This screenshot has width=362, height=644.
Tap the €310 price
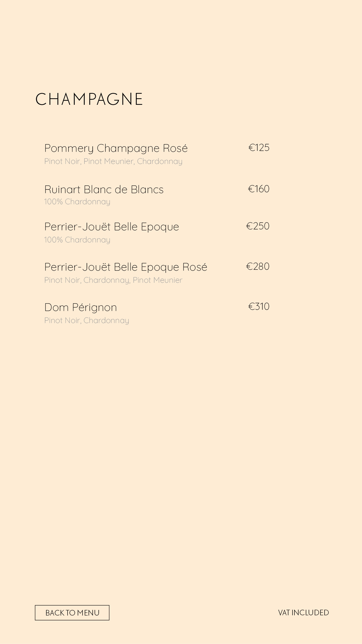tap(259, 306)
